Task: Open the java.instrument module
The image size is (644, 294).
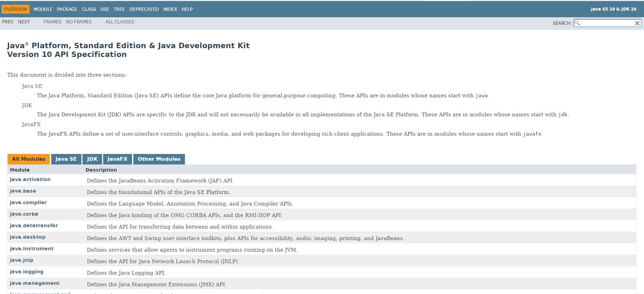Action: point(32,249)
